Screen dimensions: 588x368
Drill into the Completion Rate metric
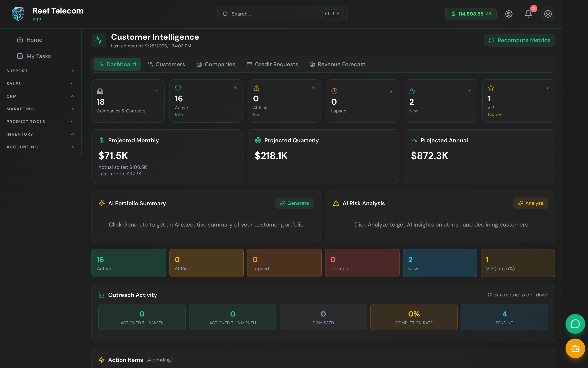click(414, 317)
